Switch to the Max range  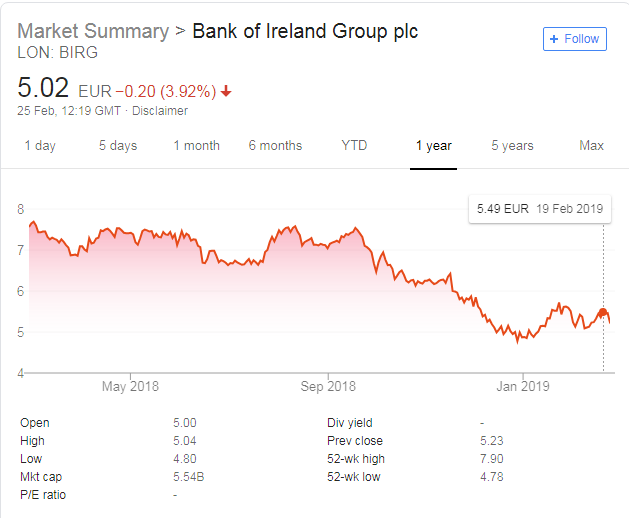point(591,146)
